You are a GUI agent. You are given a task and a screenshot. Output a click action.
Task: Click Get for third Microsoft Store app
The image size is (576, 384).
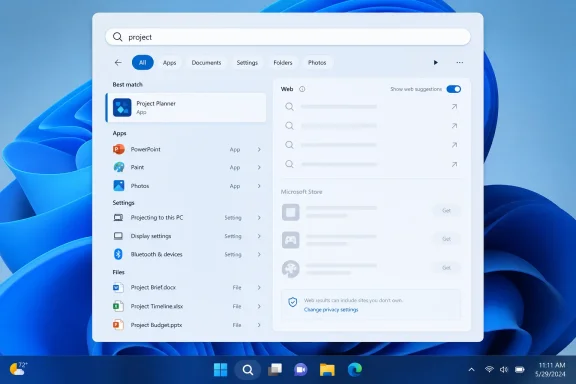coord(446,268)
